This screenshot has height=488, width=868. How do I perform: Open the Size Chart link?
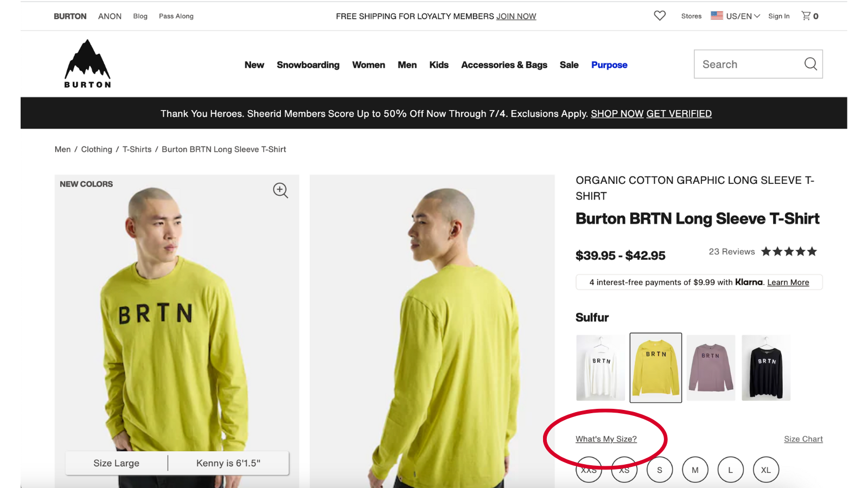coord(803,439)
